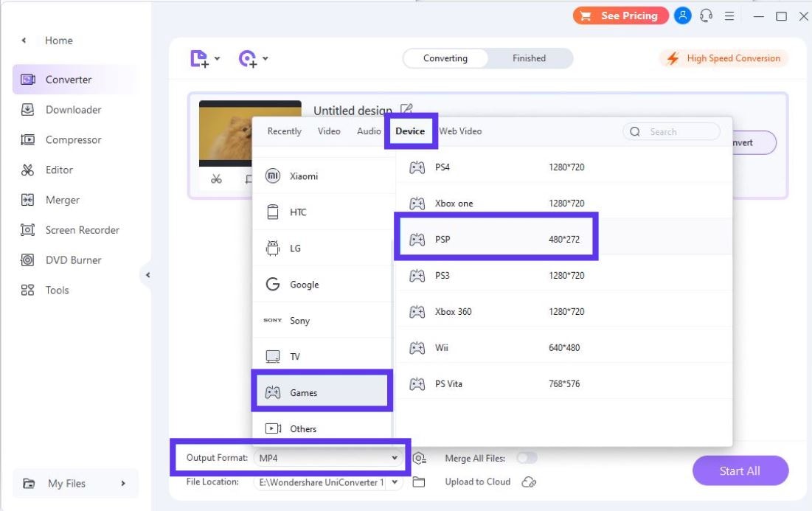Select PSP 480*272 preset
The image size is (812, 511).
coord(564,239)
